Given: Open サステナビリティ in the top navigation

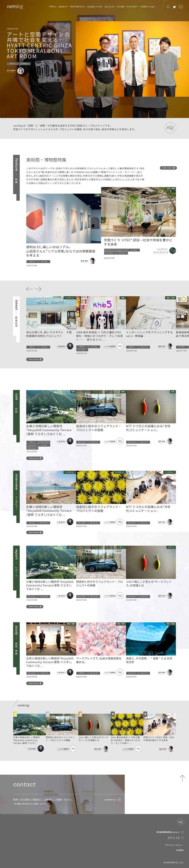Looking at the screenshot, I should tap(77, 7).
